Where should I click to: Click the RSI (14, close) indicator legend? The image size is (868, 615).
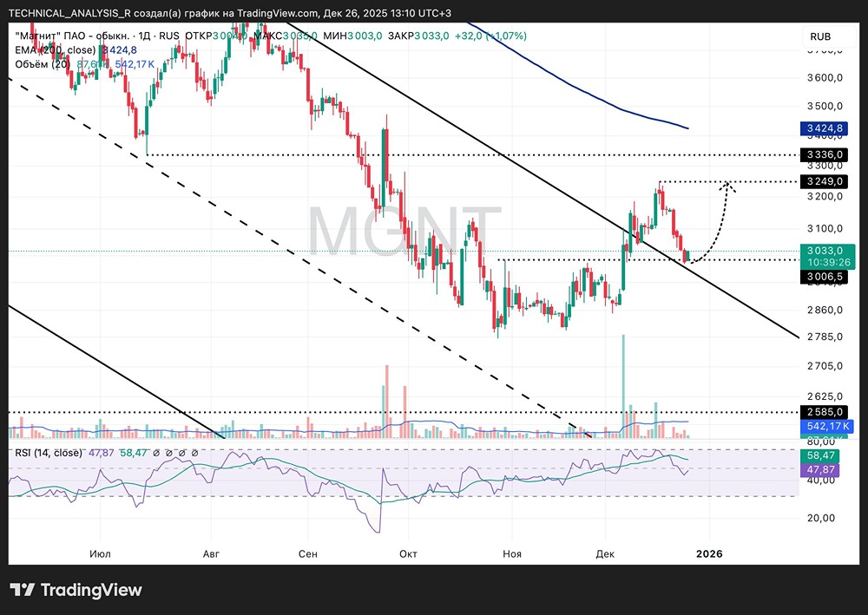[x=48, y=453]
